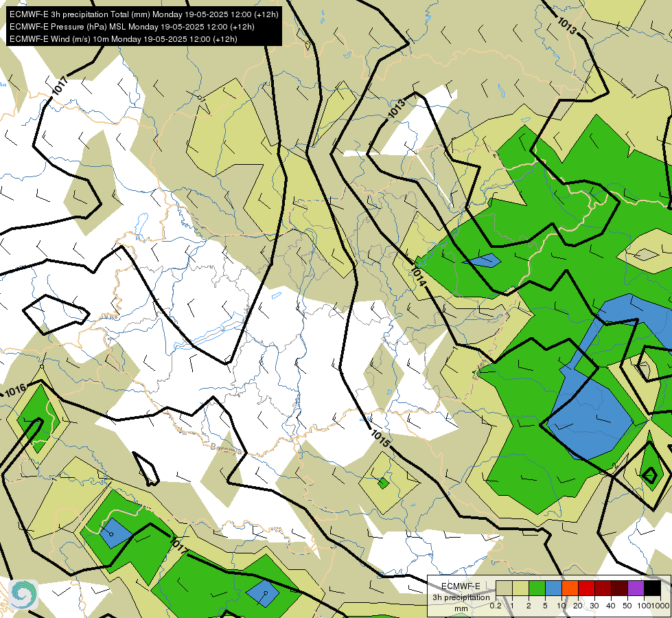Click the 1013 isobar label beside white patch
The image size is (672, 618).
(397, 108)
